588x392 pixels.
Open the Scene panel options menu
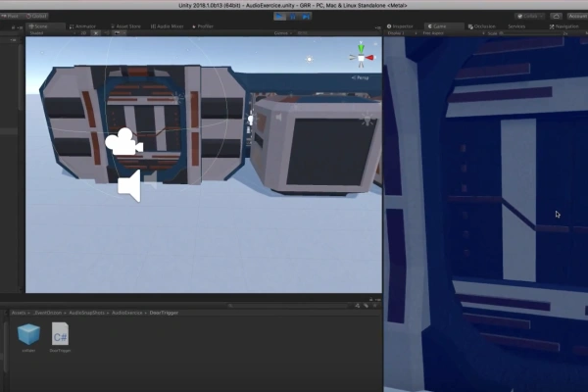377,27
